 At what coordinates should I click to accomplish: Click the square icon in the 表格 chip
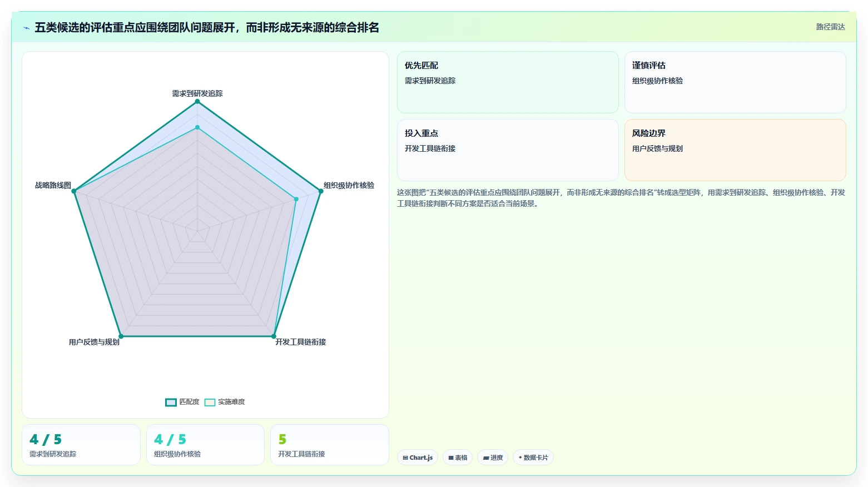click(451, 458)
